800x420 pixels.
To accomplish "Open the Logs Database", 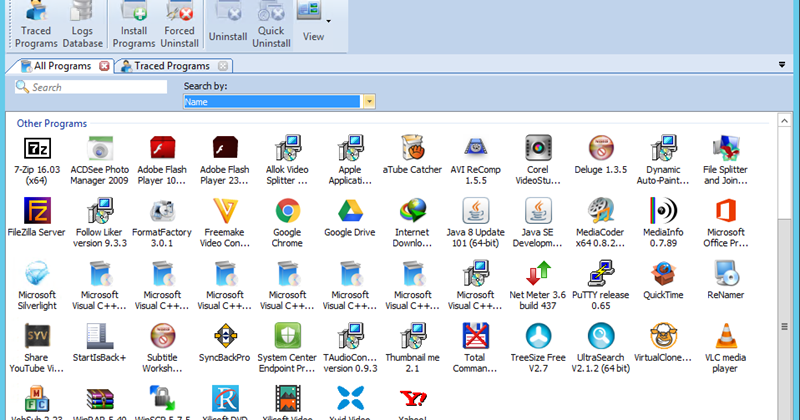I will click(x=82, y=24).
